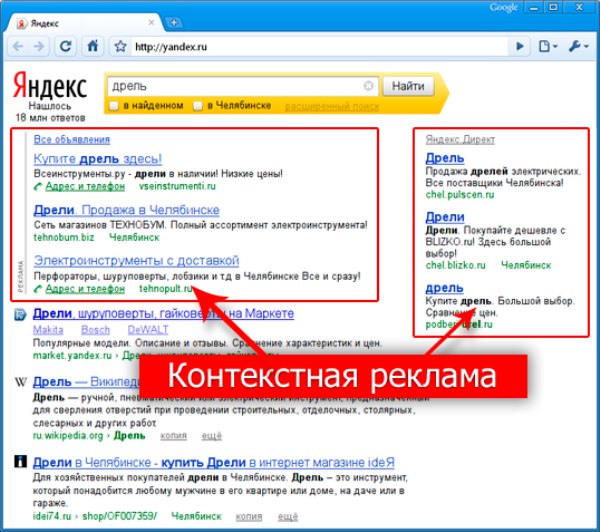Open 'Электроинструменты с доставкой' ad
Viewport: 600px width, 532px height.
tap(136, 261)
